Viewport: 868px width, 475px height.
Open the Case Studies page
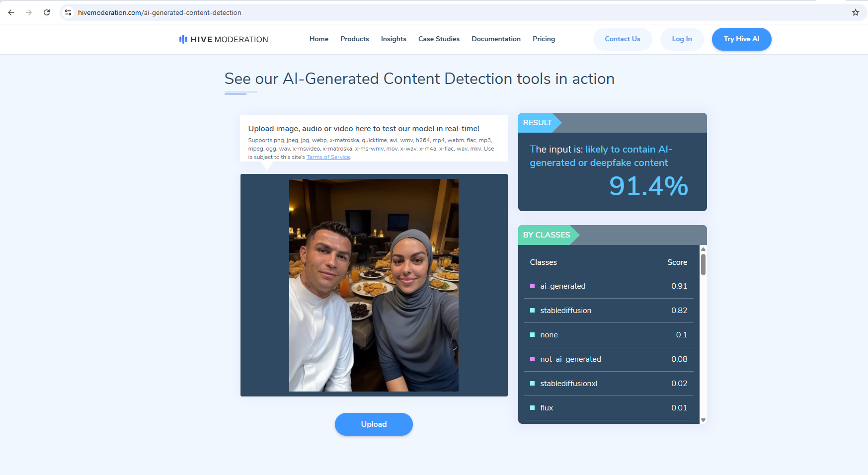pos(439,39)
